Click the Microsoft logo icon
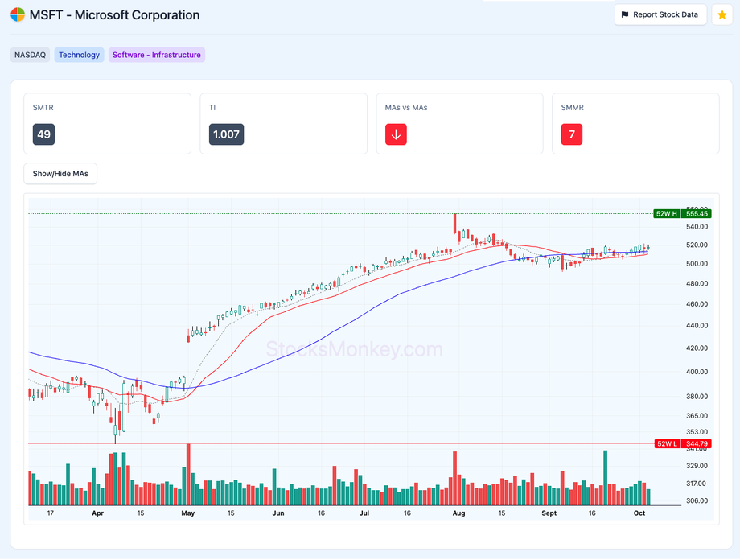The image size is (740, 560). [18, 15]
